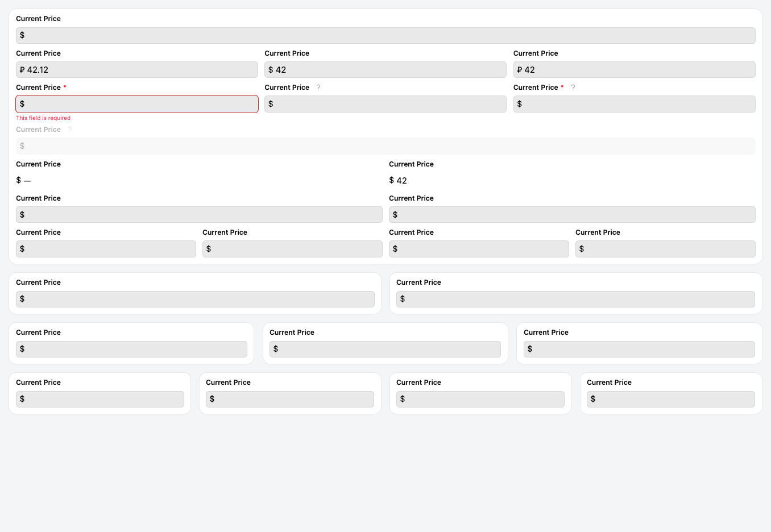The height and width of the screenshot is (532, 771).
Task: Click the empty field under the help-icon-only label
Action: [x=385, y=104]
